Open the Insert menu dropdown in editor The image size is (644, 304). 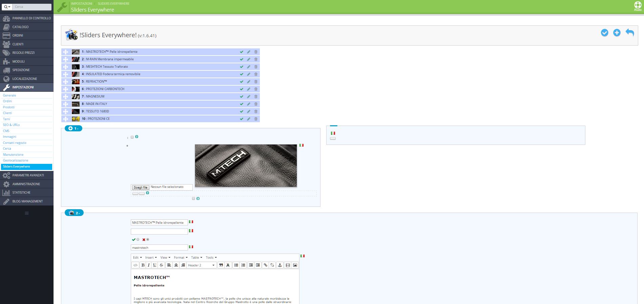[x=151, y=258]
